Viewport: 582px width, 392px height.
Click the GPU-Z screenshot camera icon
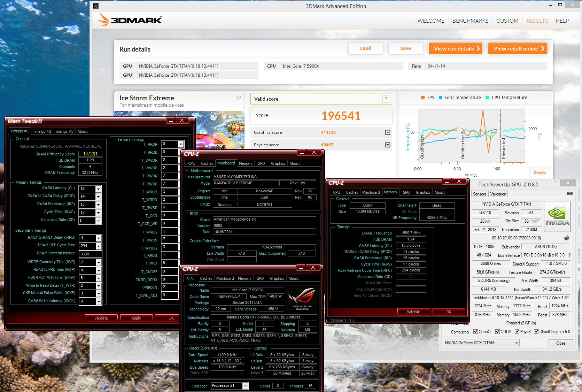[x=569, y=193]
